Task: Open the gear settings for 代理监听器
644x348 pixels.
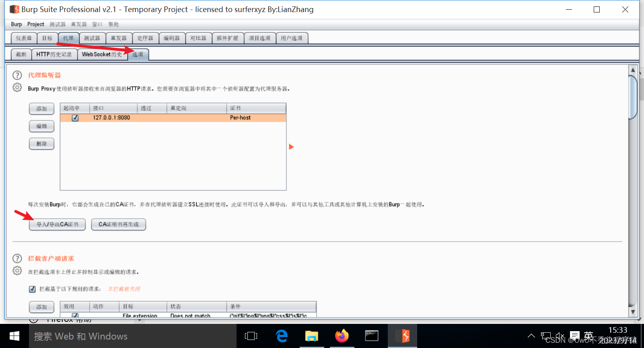Action: (x=17, y=87)
